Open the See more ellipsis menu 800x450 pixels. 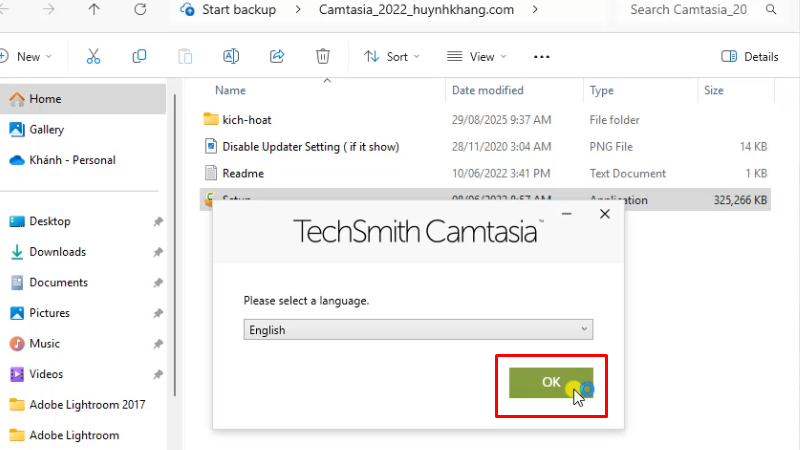tap(541, 57)
